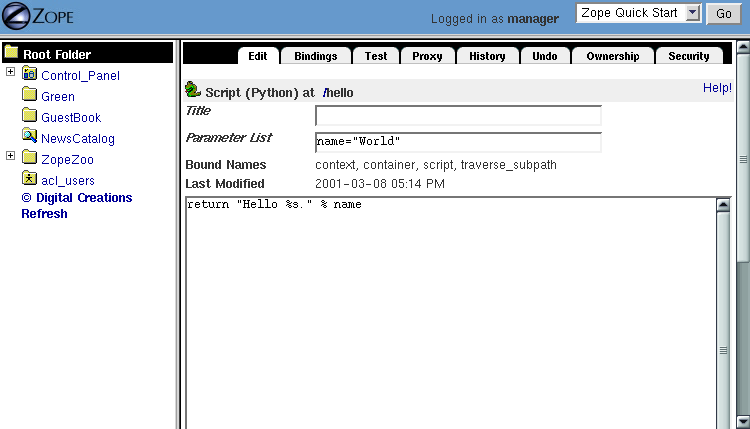Screen dimensions: 750x429
Task: Click the Title input field
Action: pos(458,116)
